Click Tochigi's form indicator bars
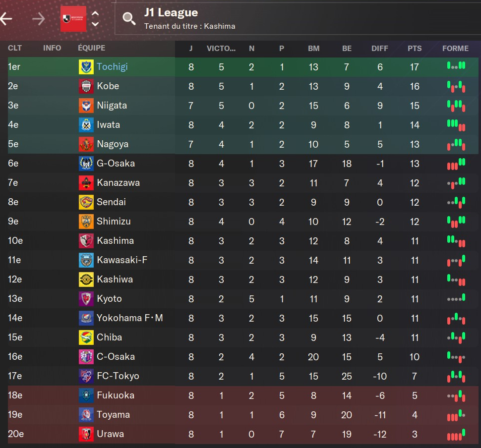 [456, 66]
